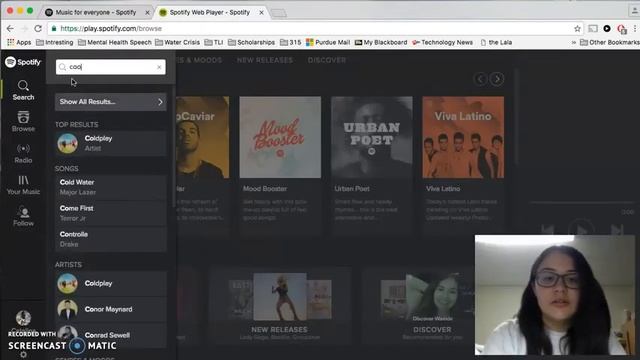Select song Come First by Terror Jr
640x360 pixels.
[111, 213]
